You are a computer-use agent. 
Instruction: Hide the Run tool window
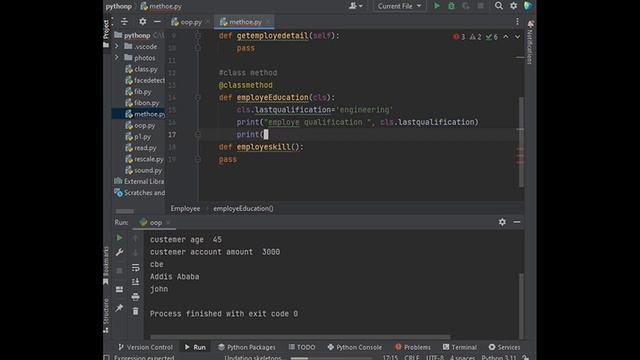pyautogui.click(x=517, y=222)
